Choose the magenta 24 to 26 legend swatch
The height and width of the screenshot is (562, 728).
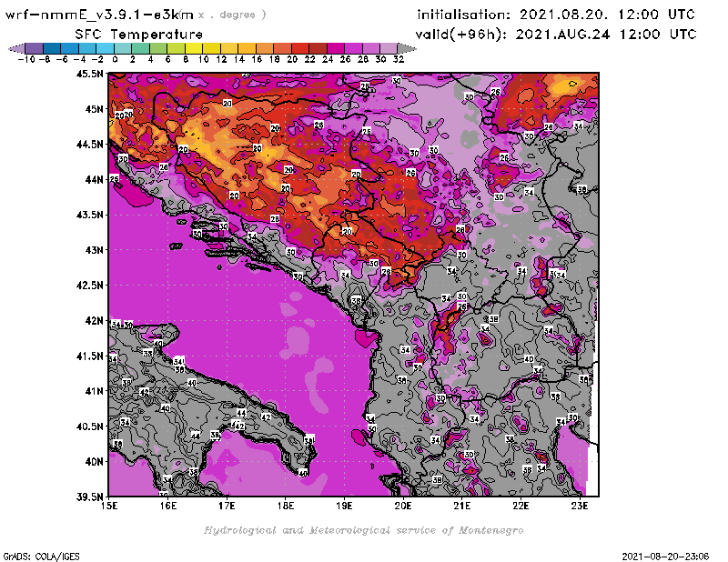click(x=336, y=48)
